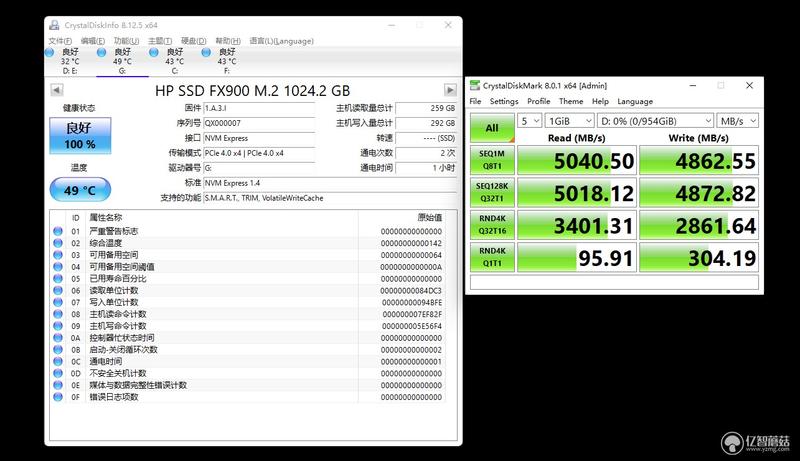800x461 pixels.
Task: Click the 良好 100 % health status button
Action: coord(80,136)
